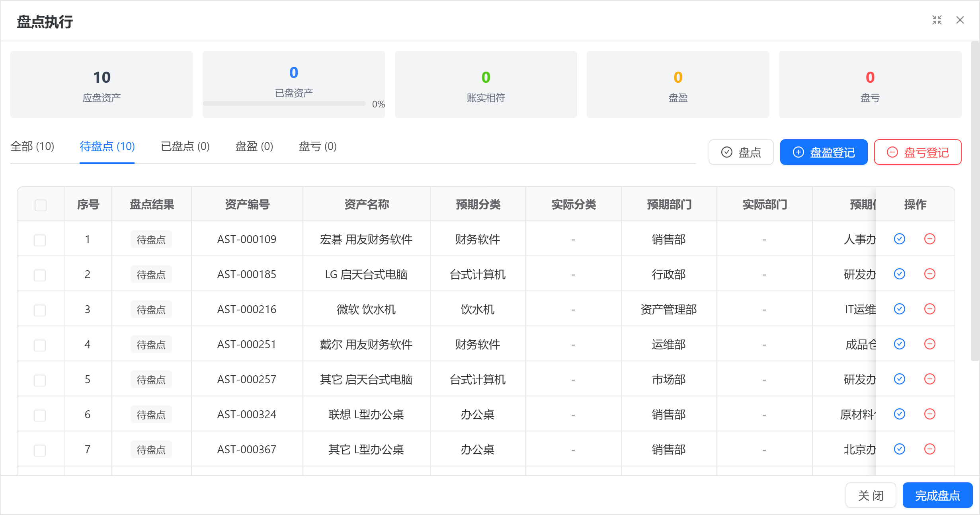Click the 预期分类 column header
The image size is (980, 515).
pos(478,204)
